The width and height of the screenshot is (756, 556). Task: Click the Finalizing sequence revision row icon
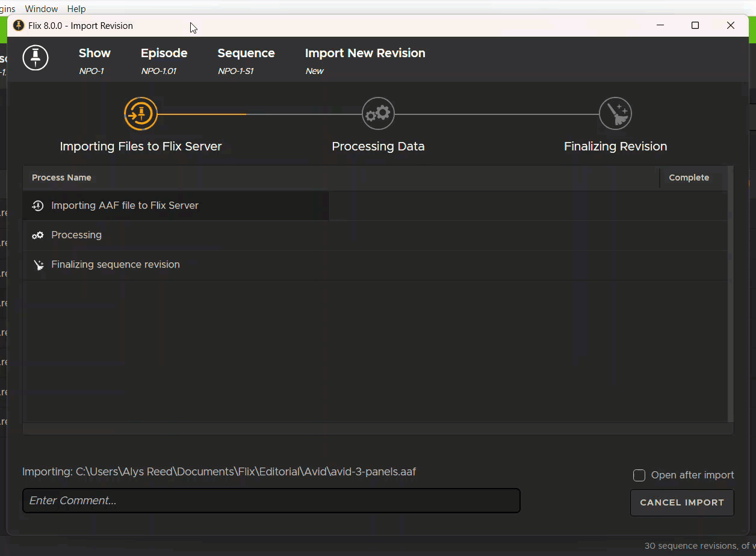point(38,265)
